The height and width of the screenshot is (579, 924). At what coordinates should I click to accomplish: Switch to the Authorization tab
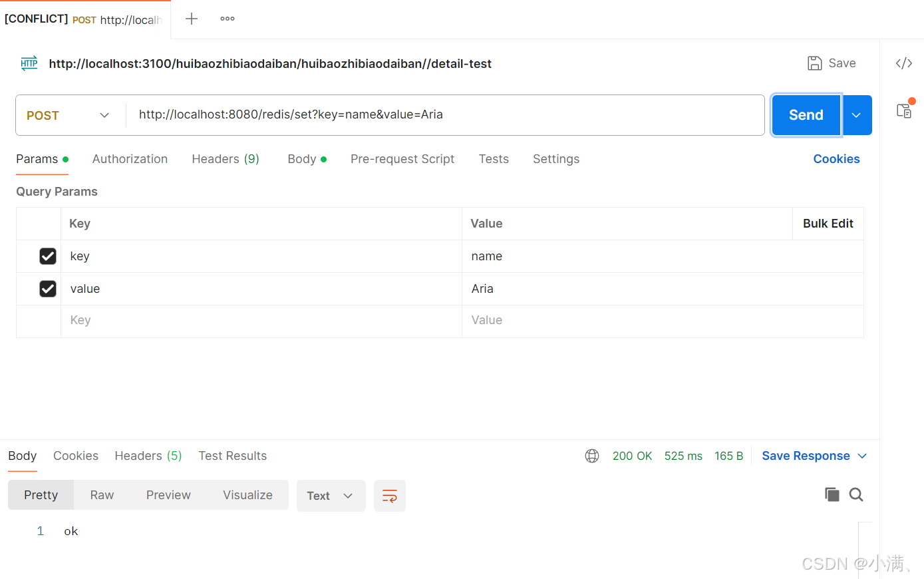(130, 159)
